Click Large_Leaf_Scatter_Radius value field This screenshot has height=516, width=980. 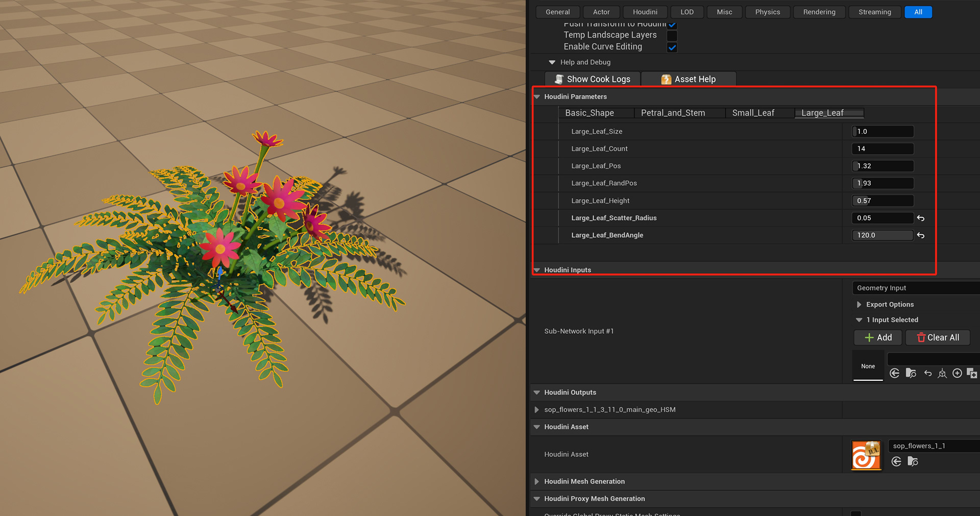(x=883, y=218)
